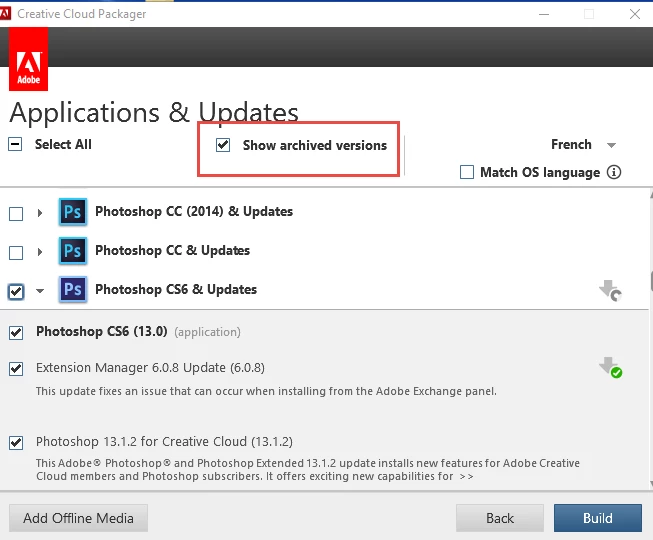Click the Match OS language label

pyautogui.click(x=540, y=172)
